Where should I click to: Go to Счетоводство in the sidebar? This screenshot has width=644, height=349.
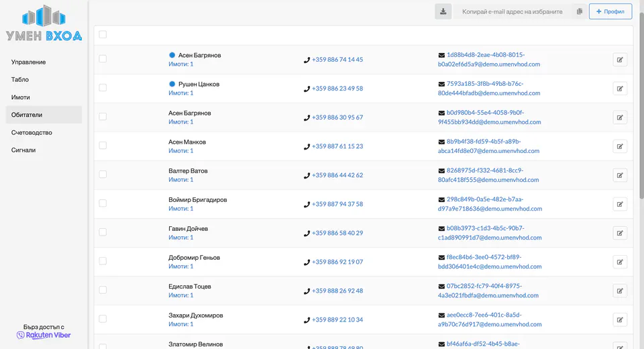[x=32, y=132]
